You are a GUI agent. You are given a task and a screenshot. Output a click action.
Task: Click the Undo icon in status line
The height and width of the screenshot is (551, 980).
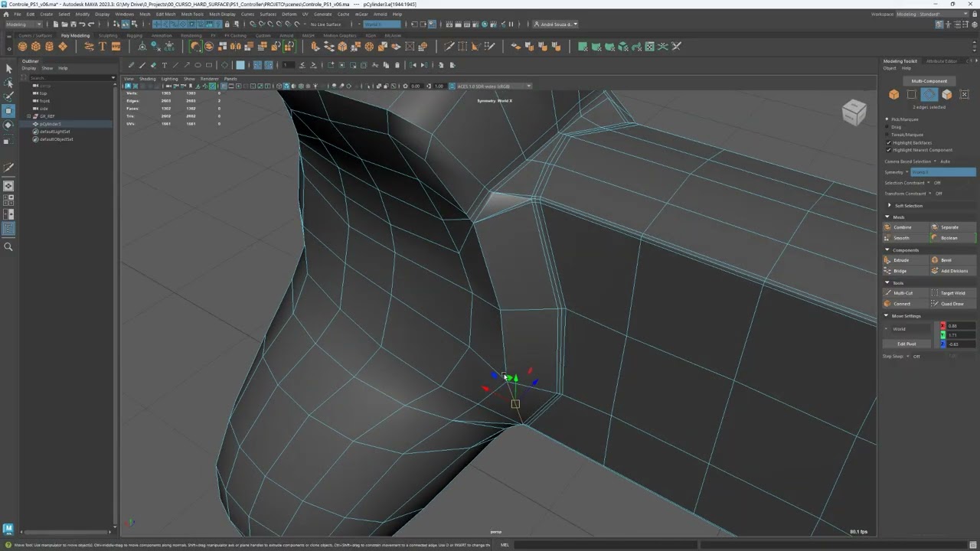(80, 24)
